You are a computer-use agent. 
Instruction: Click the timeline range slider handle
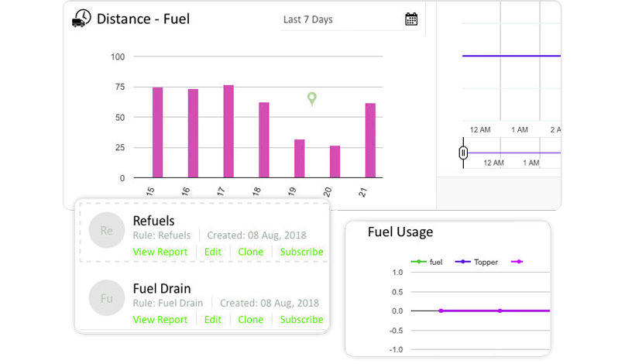463,153
